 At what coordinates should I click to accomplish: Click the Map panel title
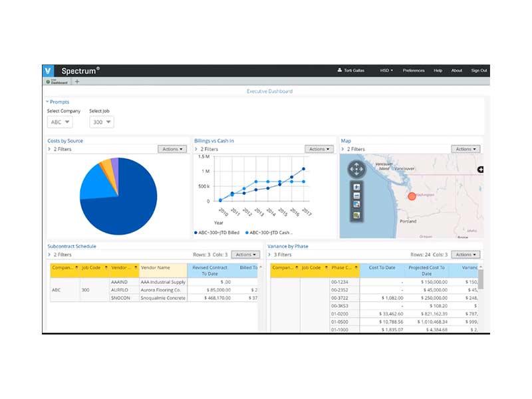pyautogui.click(x=346, y=141)
